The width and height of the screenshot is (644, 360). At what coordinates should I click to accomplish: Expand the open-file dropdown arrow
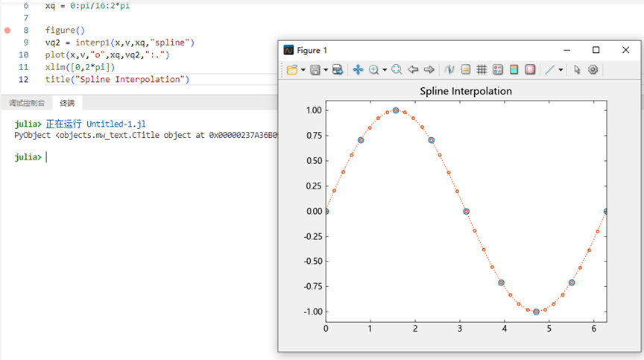tap(303, 70)
